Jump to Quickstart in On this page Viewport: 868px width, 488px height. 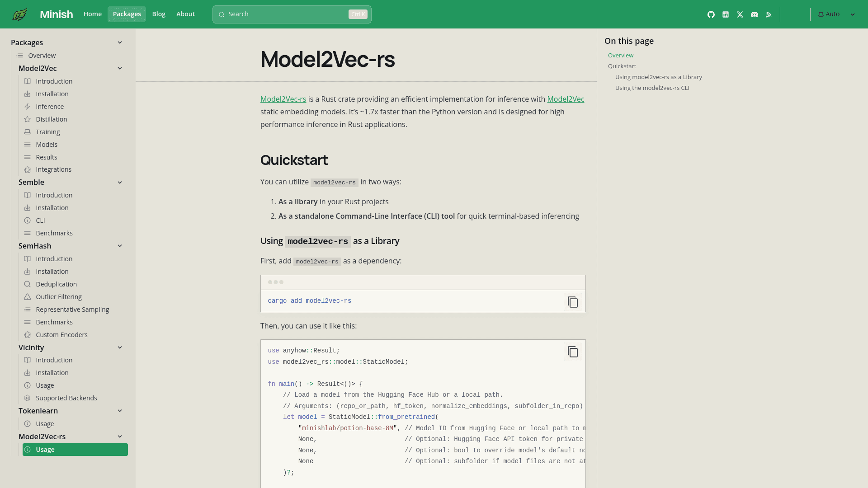click(622, 66)
